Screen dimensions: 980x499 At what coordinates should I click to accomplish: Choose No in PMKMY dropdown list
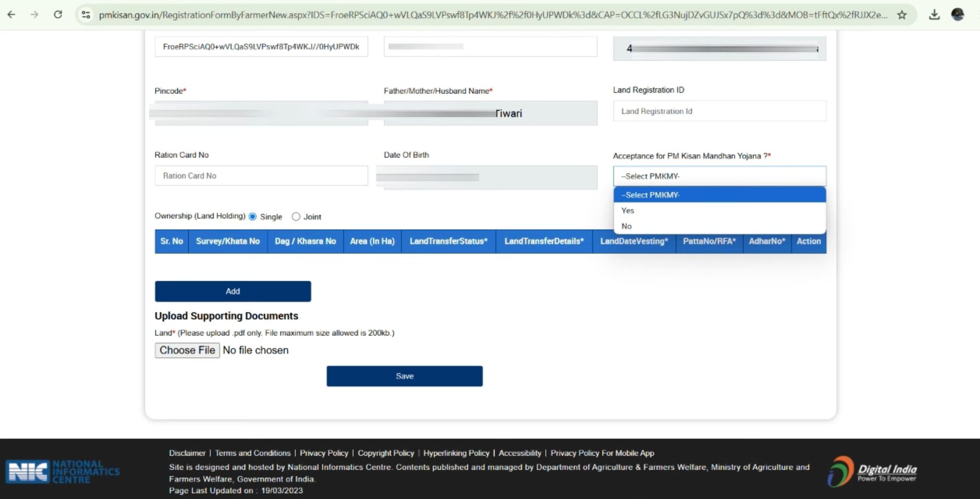[626, 226]
